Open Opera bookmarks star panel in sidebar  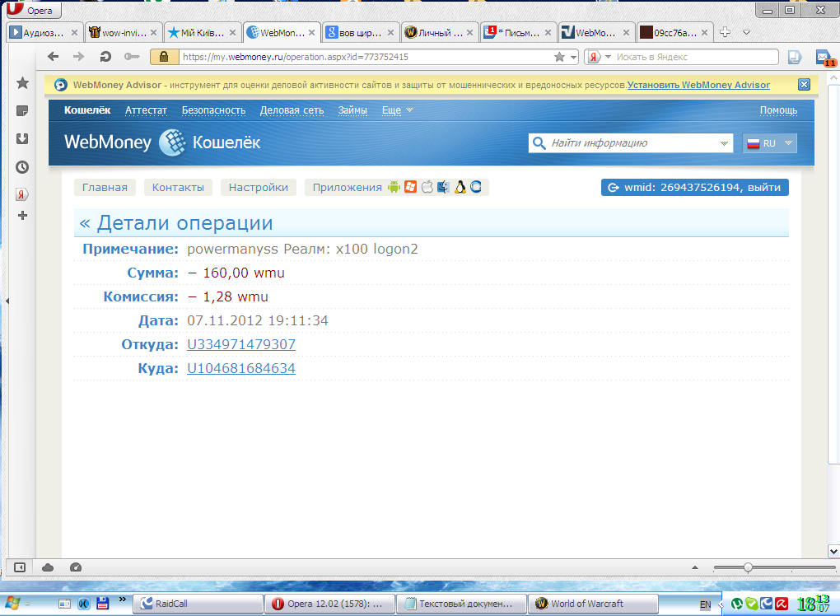click(x=22, y=83)
